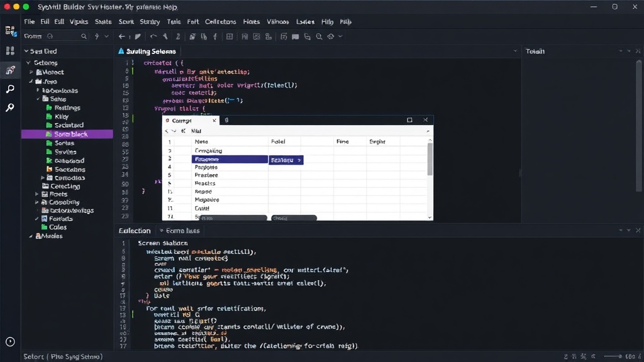This screenshot has width=644, height=362.
Task: Select the "Restings" item in the tree
Action: pyautogui.click(x=67, y=107)
